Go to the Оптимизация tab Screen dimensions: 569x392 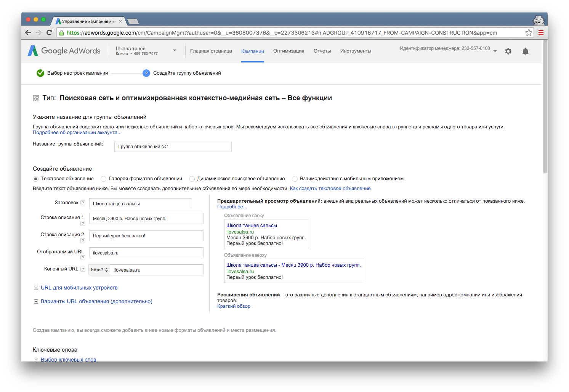click(289, 51)
